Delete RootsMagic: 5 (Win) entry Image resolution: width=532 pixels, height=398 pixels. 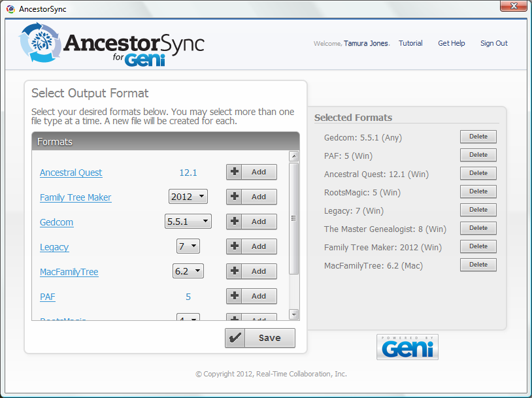[478, 191]
